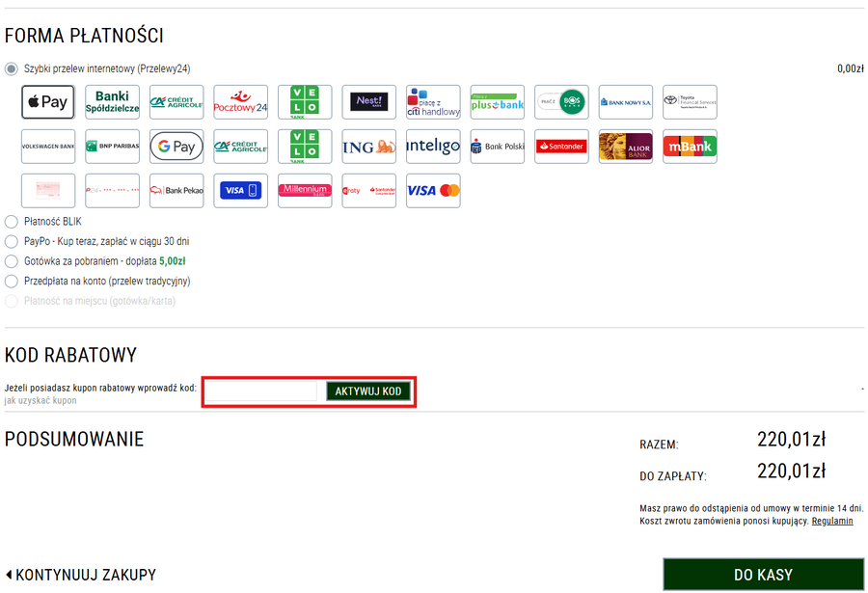
Task: Select the Nest Bank payment icon
Action: [x=368, y=102]
